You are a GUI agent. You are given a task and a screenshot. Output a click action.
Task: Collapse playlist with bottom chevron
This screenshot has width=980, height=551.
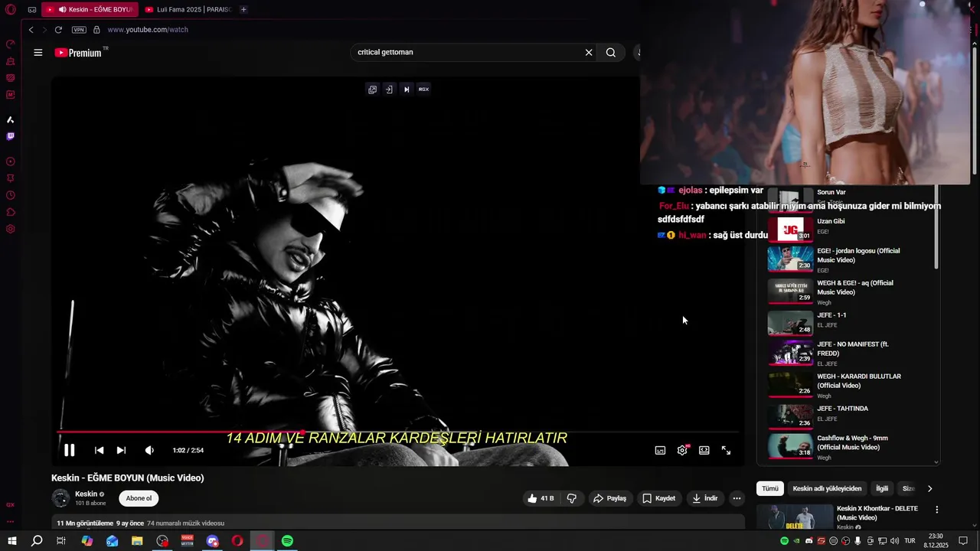[x=936, y=462]
